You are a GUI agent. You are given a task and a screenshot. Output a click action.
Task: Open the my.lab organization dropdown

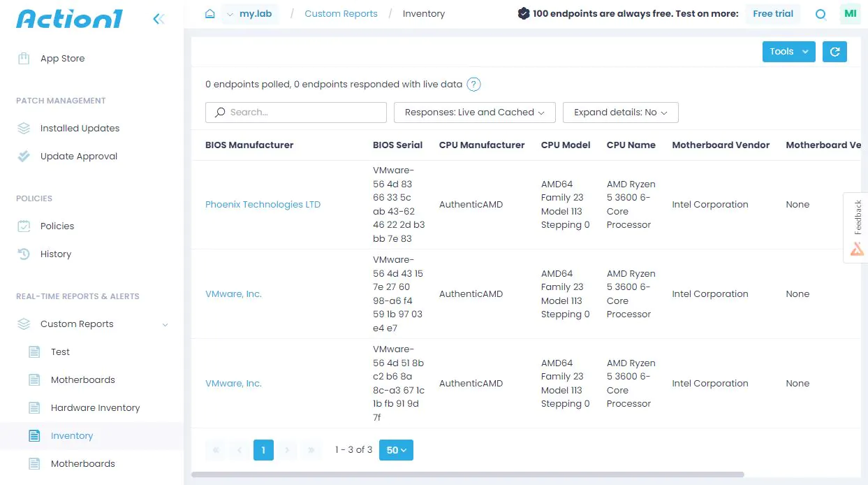click(250, 13)
